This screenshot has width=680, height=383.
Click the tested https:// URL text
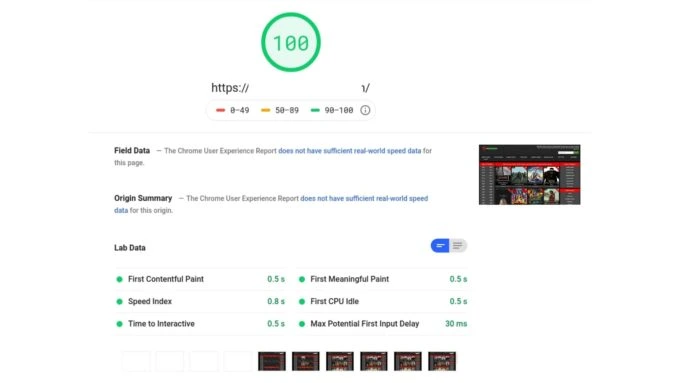pos(291,88)
